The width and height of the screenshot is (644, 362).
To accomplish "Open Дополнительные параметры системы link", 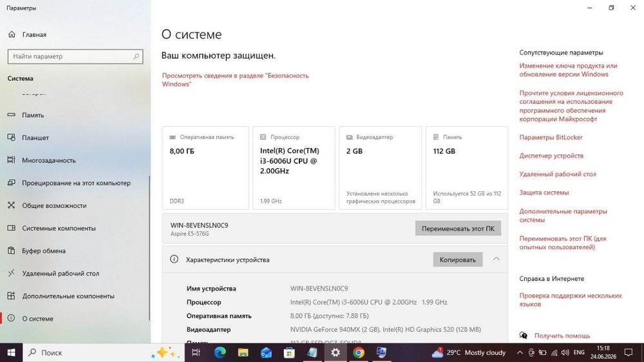I will (x=563, y=215).
